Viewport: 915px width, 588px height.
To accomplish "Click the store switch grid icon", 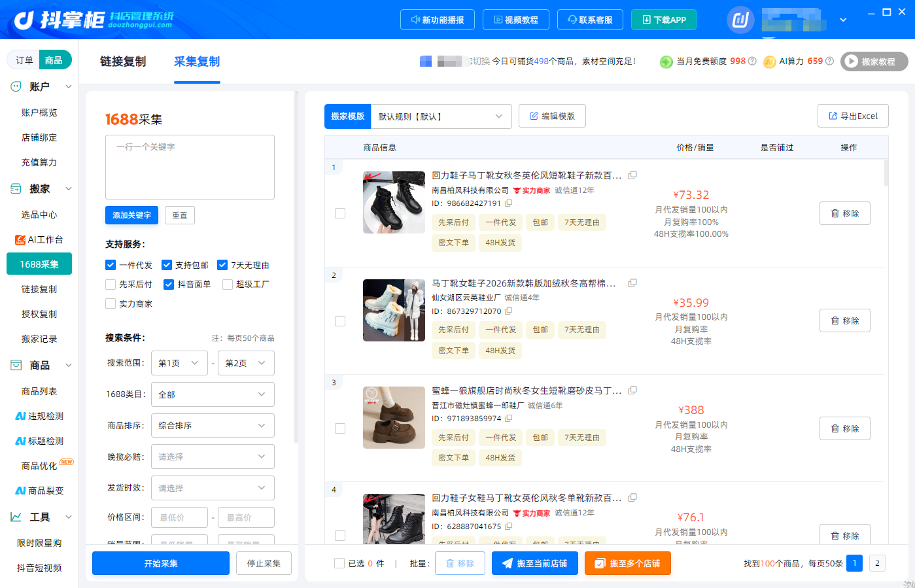I will (x=426, y=61).
